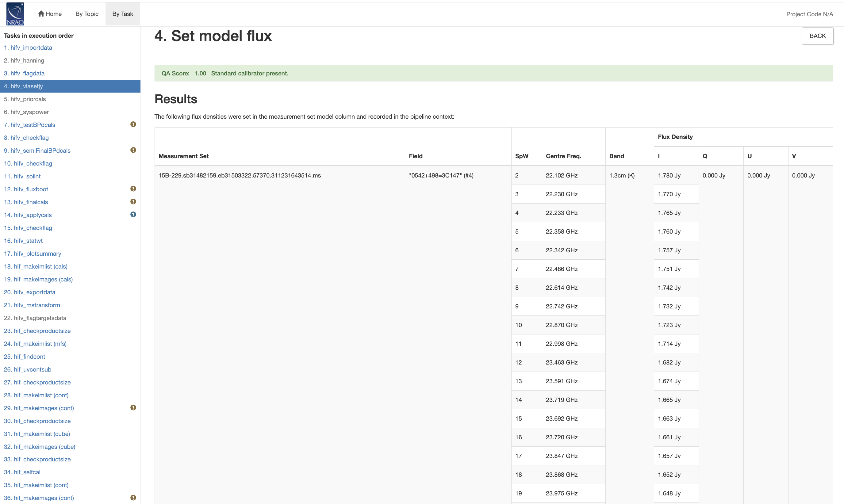Click the 1.3cm (K) band cell
This screenshot has width=844, height=504.
622,176
